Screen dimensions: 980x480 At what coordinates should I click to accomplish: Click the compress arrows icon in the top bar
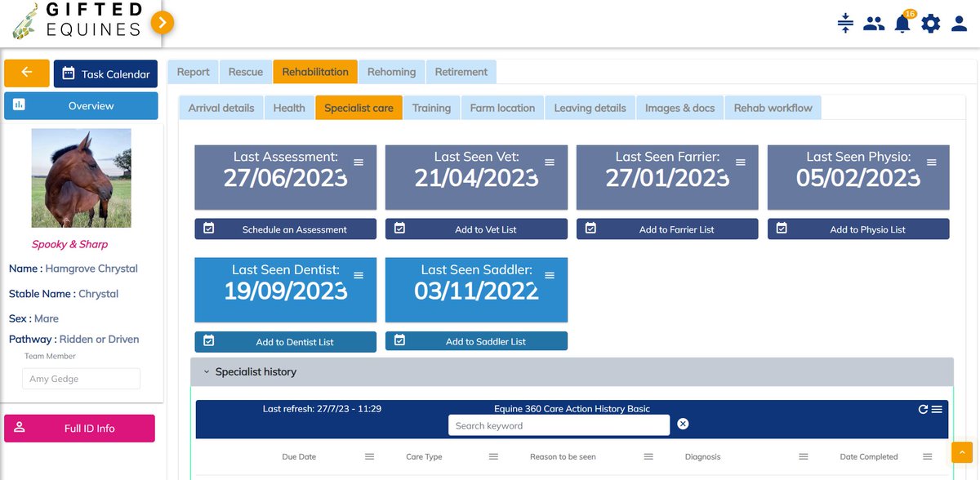[844, 24]
